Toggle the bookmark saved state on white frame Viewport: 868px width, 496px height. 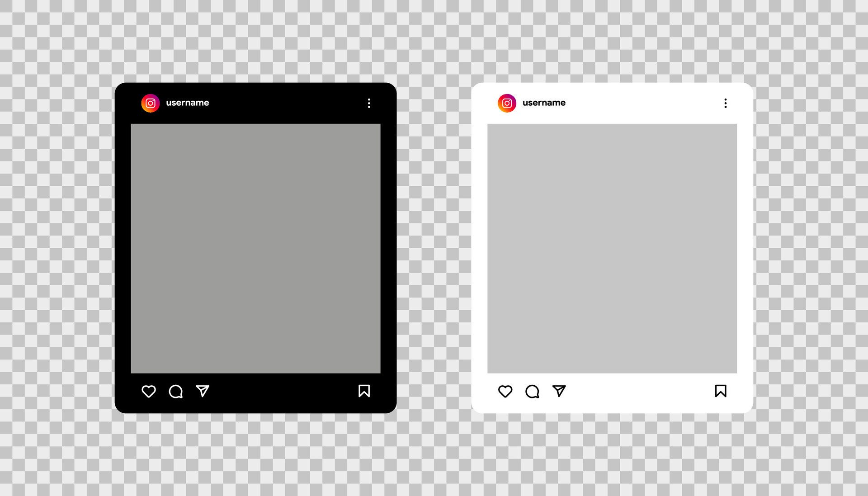(721, 392)
